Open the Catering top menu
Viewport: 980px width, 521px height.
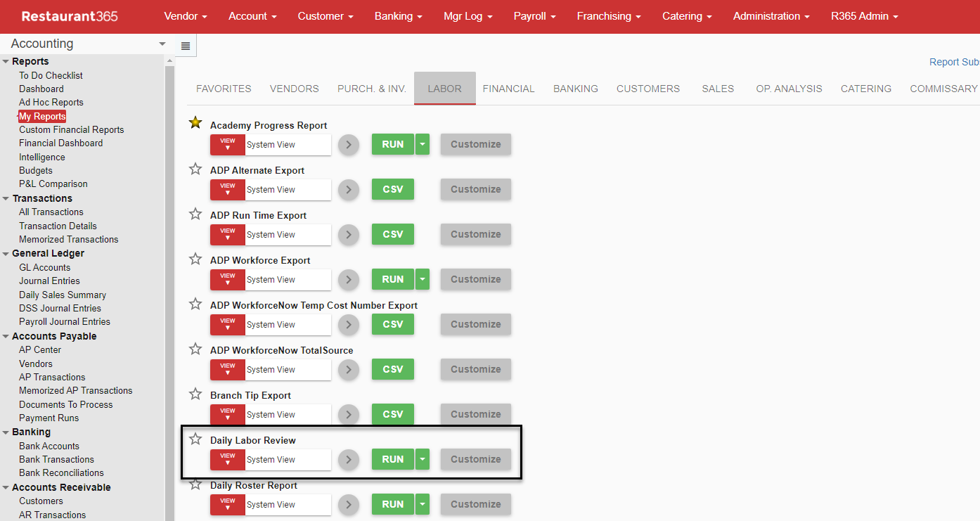[x=687, y=16]
